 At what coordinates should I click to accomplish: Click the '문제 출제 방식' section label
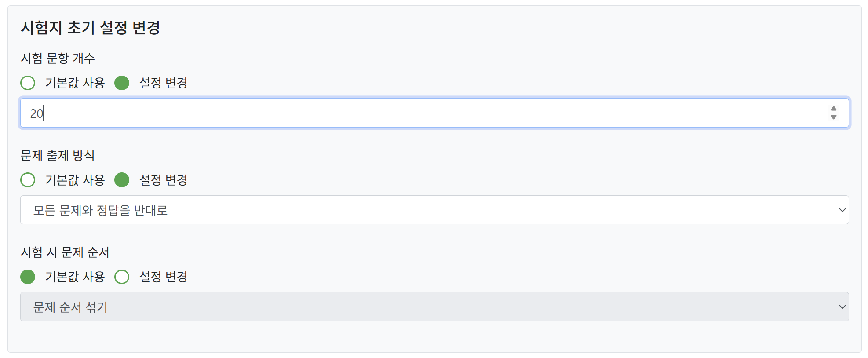click(58, 155)
